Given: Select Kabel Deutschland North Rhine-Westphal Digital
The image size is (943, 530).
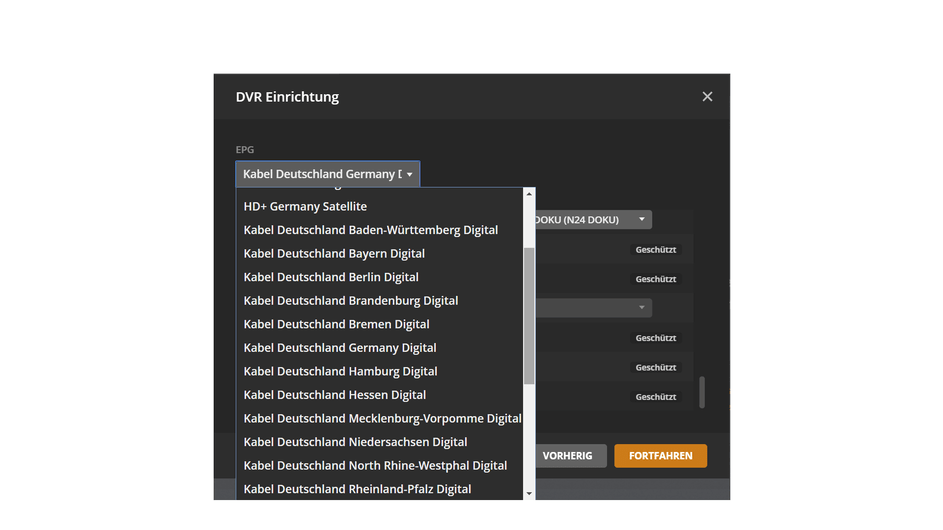Looking at the screenshot, I should tap(379, 466).
